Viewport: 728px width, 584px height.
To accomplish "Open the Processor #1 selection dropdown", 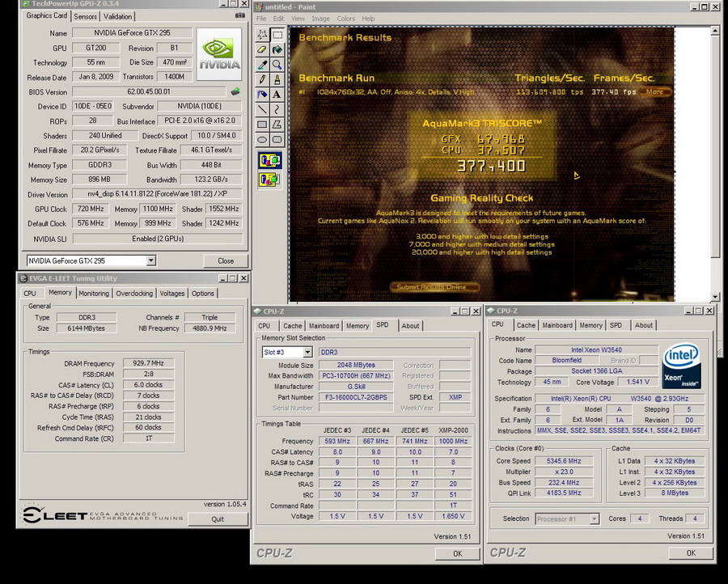I will pyautogui.click(x=595, y=519).
